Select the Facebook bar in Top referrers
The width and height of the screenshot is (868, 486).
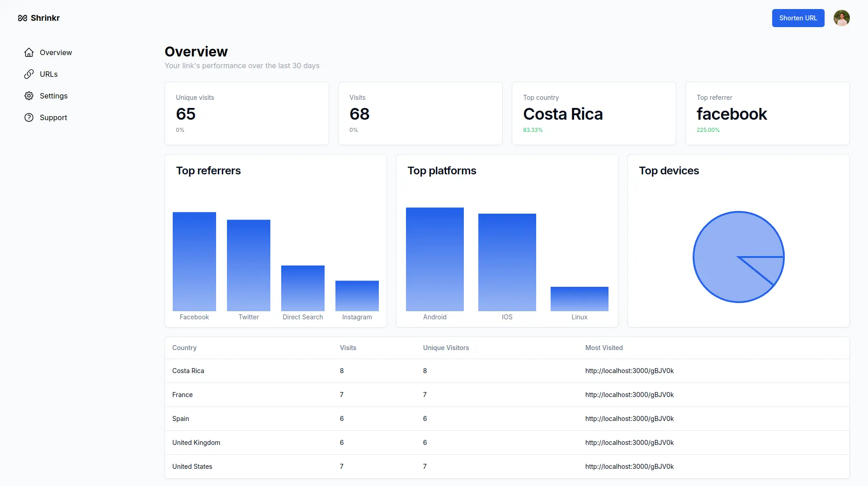pyautogui.click(x=194, y=262)
